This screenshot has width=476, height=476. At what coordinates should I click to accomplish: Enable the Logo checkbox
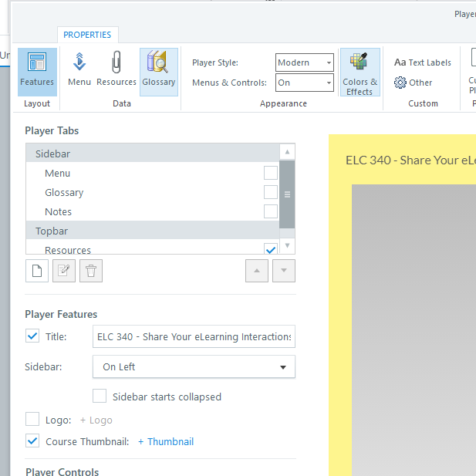click(32, 419)
